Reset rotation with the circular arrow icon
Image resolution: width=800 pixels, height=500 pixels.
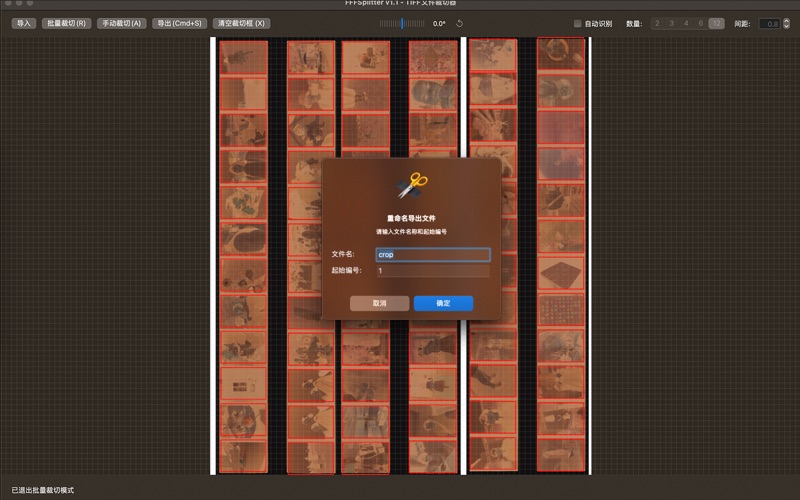[x=459, y=23]
